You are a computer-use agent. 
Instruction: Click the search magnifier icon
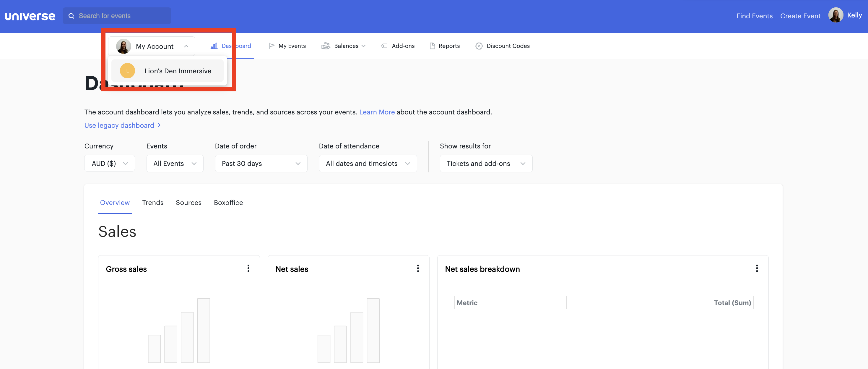(71, 16)
